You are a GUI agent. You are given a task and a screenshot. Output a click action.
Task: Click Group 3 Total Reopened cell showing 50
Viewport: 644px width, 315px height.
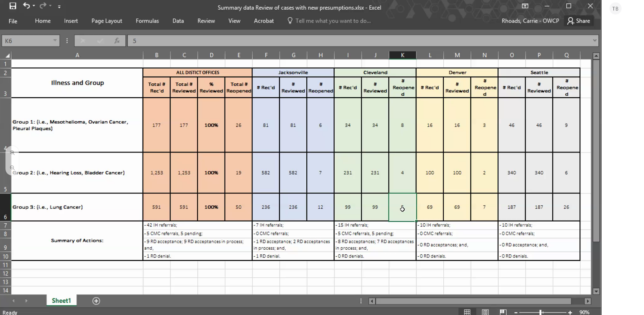pos(238,207)
